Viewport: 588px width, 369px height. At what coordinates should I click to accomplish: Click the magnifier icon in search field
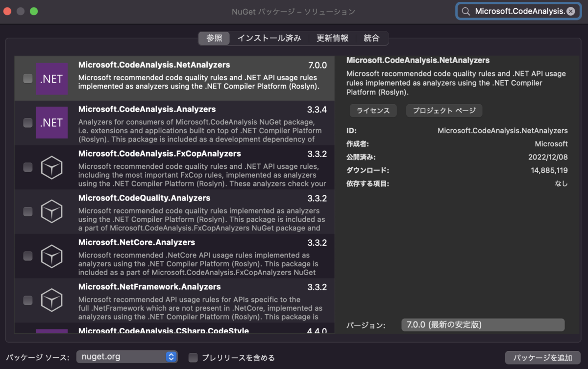(x=466, y=11)
